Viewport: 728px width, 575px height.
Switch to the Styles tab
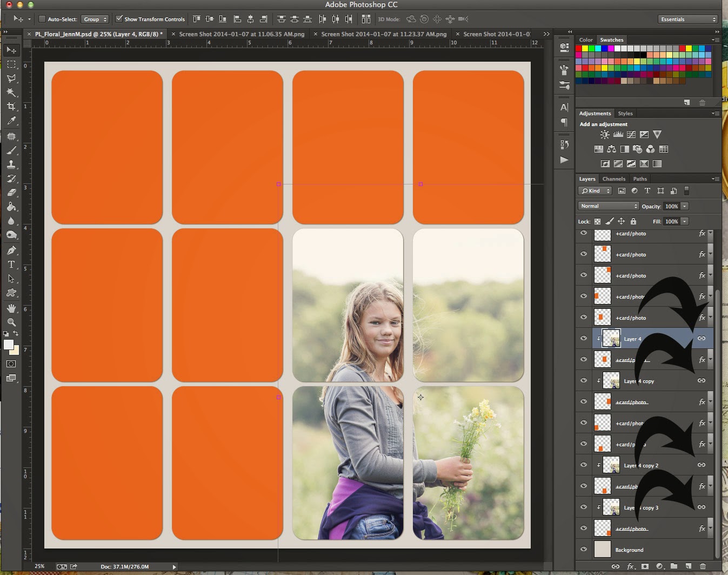pos(625,113)
